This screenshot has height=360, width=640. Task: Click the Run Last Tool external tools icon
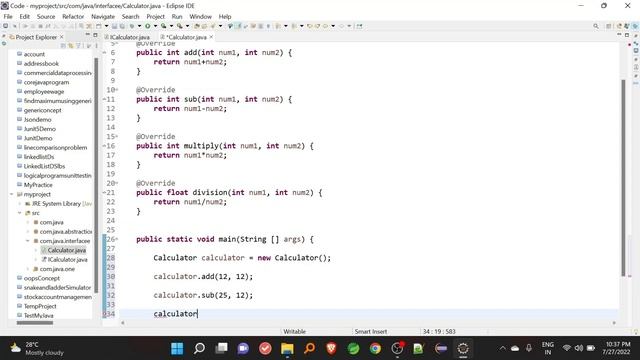(180, 26)
